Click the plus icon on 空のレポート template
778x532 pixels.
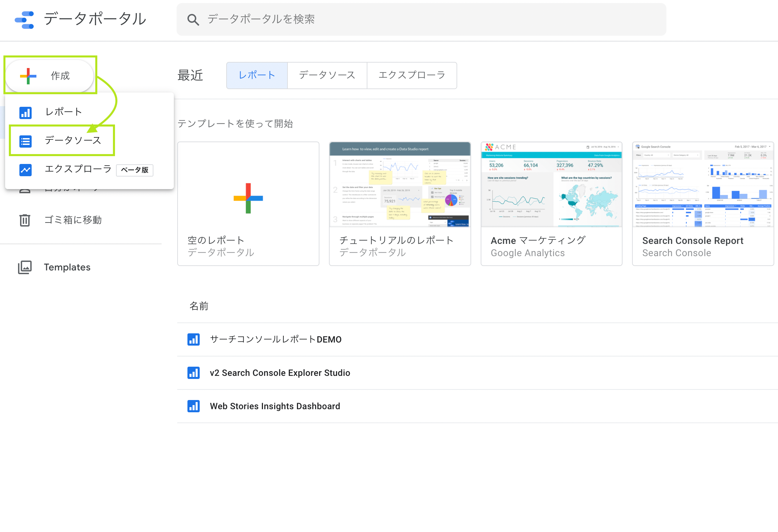click(x=248, y=198)
